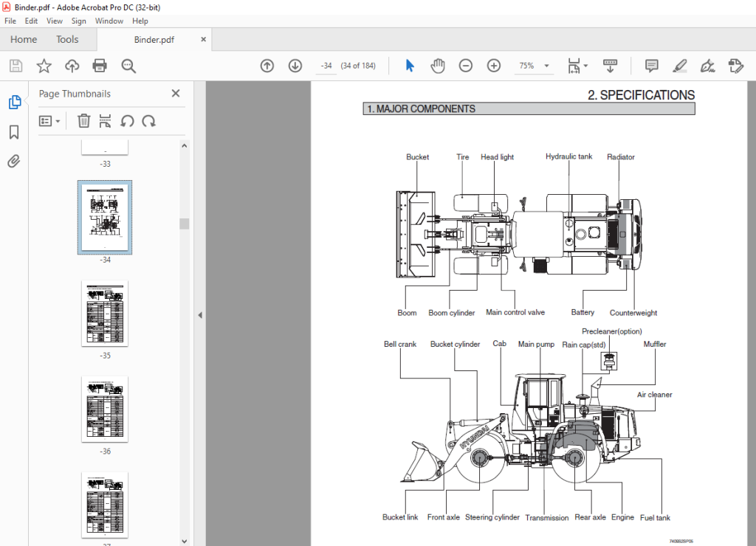Open the Sign document pen tool
This screenshot has height=546, width=756.
[x=707, y=66]
